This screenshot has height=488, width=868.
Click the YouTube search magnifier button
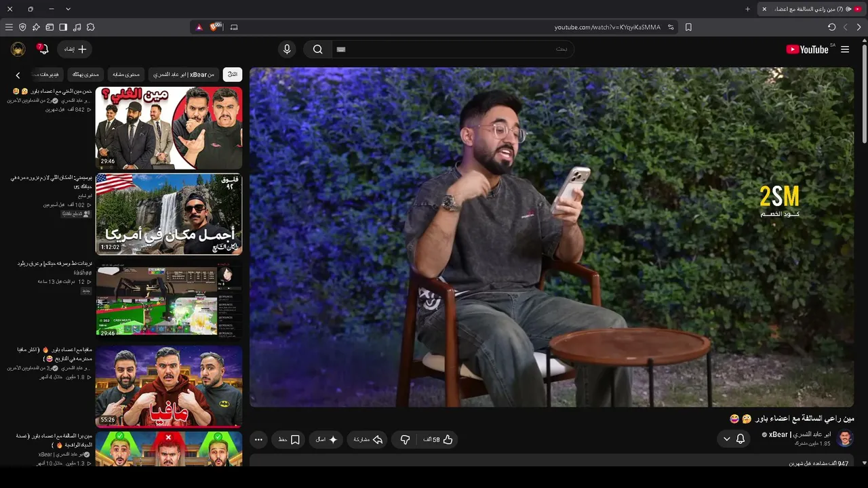pyautogui.click(x=317, y=49)
